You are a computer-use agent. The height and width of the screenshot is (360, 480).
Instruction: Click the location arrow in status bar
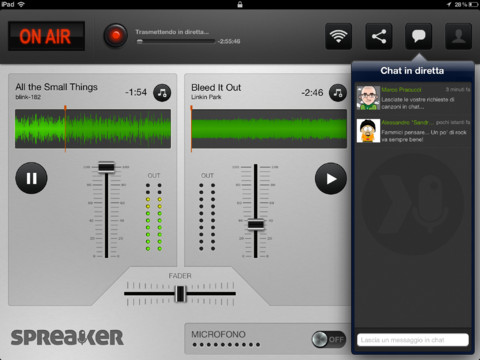pyautogui.click(x=449, y=4)
